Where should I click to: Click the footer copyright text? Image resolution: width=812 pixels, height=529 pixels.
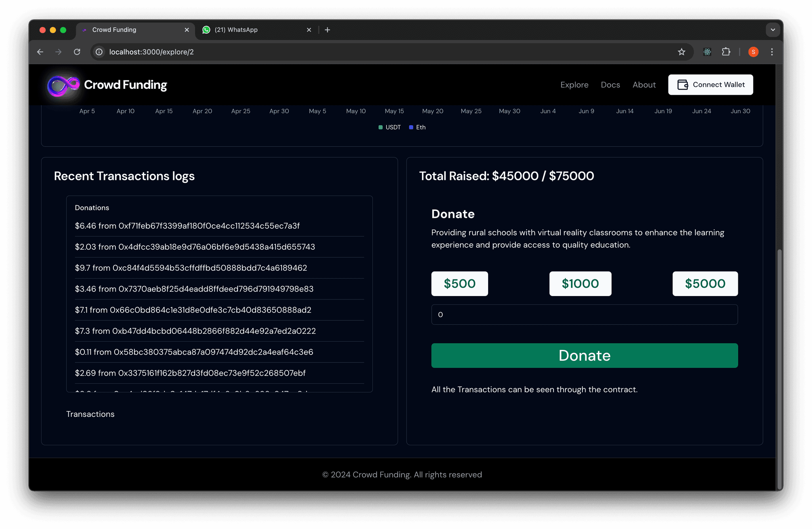402,475
